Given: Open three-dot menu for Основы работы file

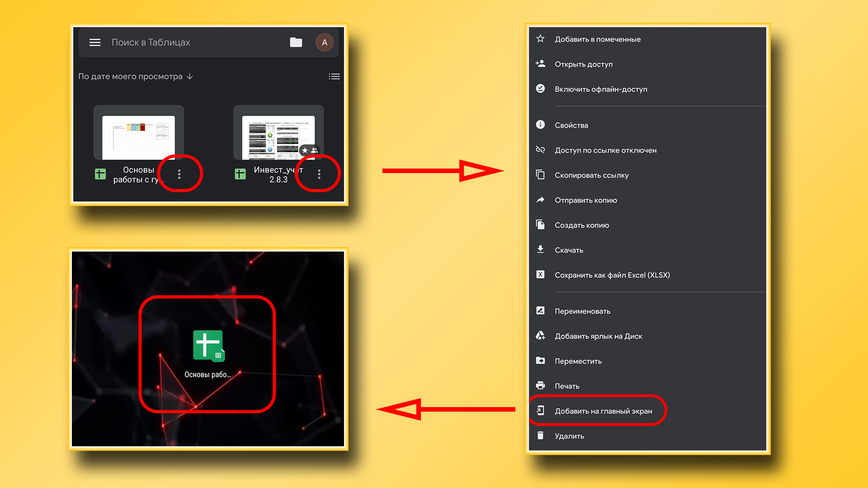Looking at the screenshot, I should 179,174.
